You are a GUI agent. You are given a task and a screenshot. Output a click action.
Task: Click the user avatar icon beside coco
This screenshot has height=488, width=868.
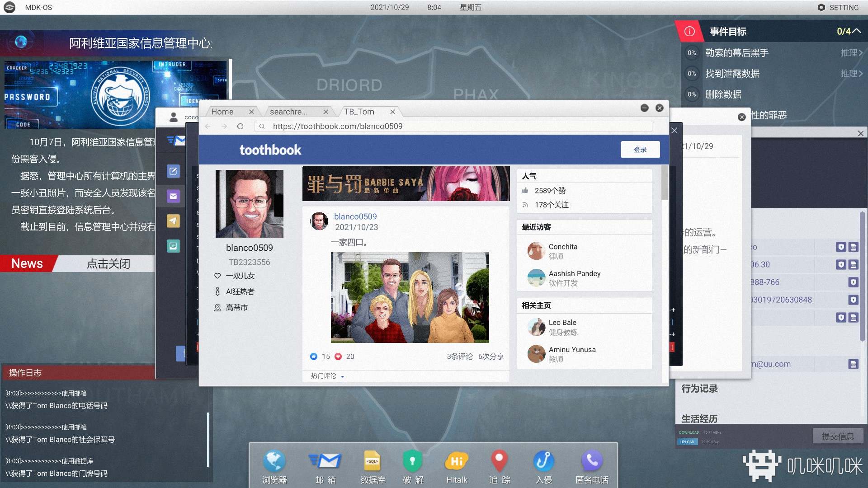(x=173, y=117)
